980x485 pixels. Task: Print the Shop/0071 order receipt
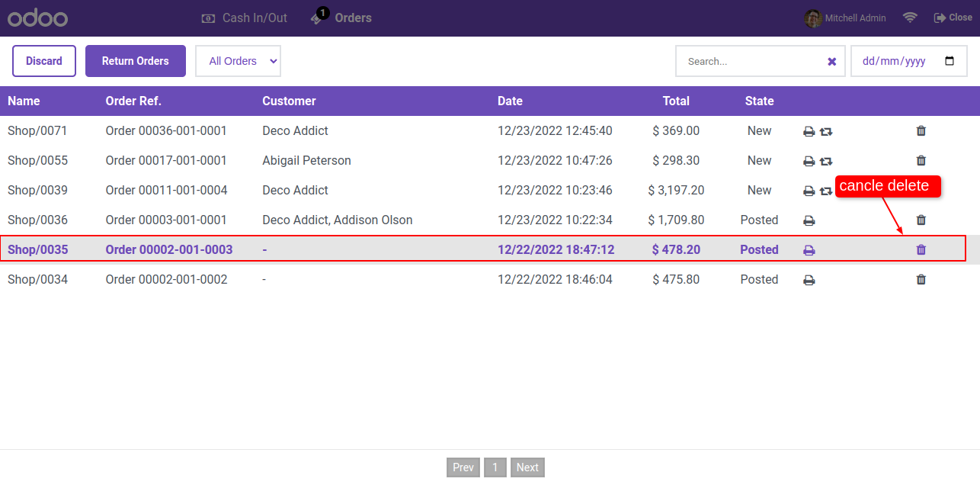pos(809,131)
